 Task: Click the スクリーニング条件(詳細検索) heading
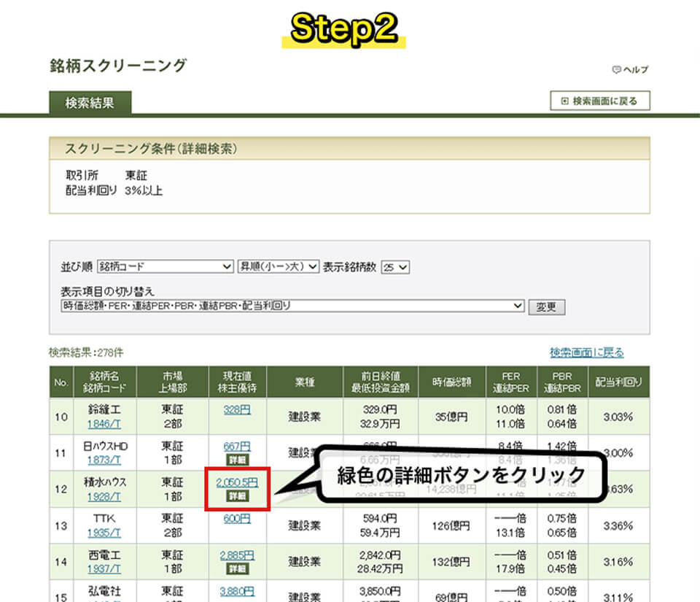pos(151,149)
